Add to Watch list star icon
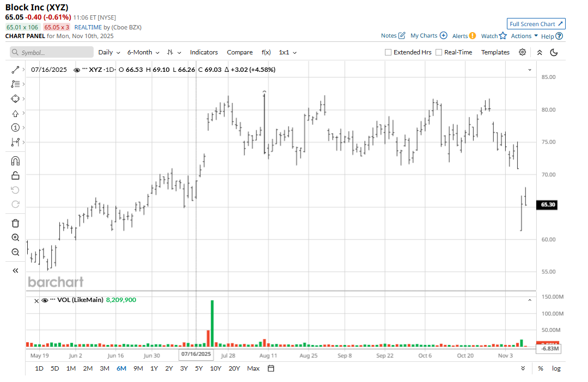The width and height of the screenshot is (588, 382). pyautogui.click(x=503, y=36)
